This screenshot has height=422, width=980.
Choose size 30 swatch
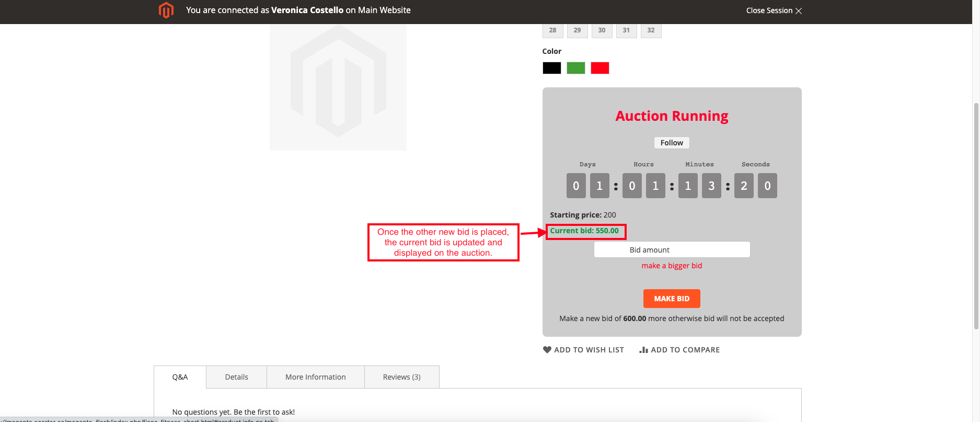coord(602,31)
